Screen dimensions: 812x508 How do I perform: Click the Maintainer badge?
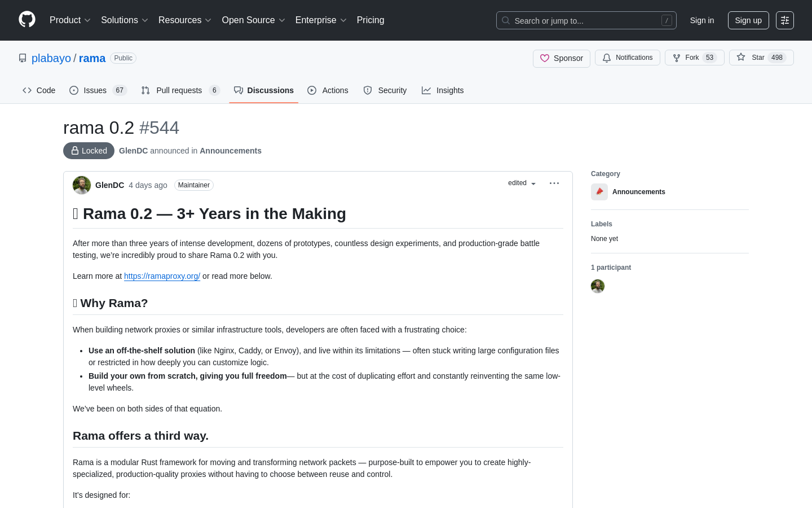pyautogui.click(x=194, y=185)
